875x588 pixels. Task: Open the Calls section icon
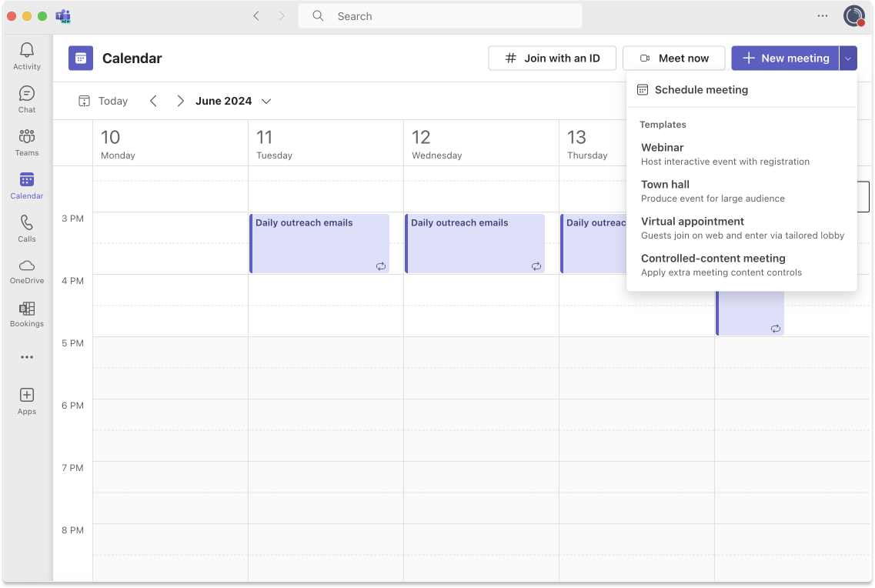[x=27, y=223]
